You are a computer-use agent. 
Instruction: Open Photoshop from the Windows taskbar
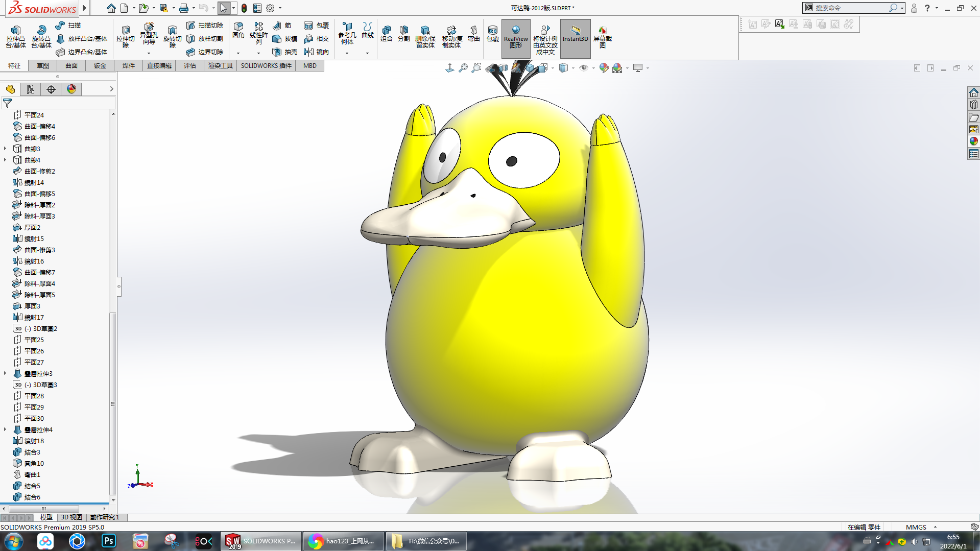click(x=109, y=541)
